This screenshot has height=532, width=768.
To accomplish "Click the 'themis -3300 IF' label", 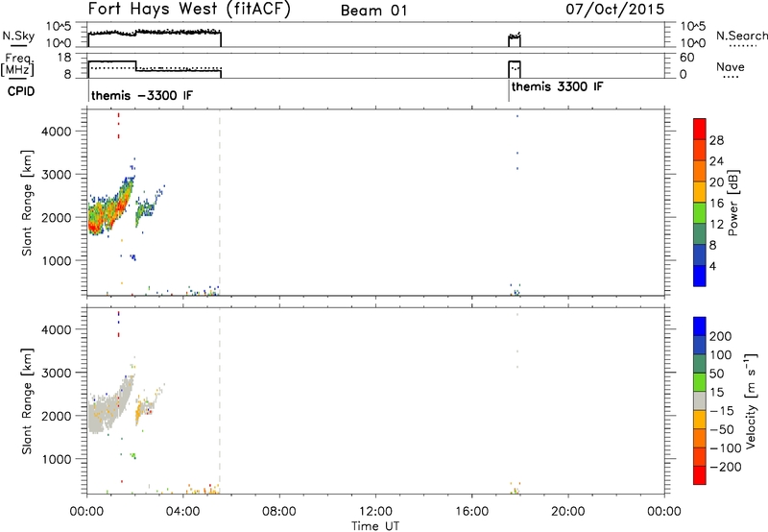I will (142, 95).
